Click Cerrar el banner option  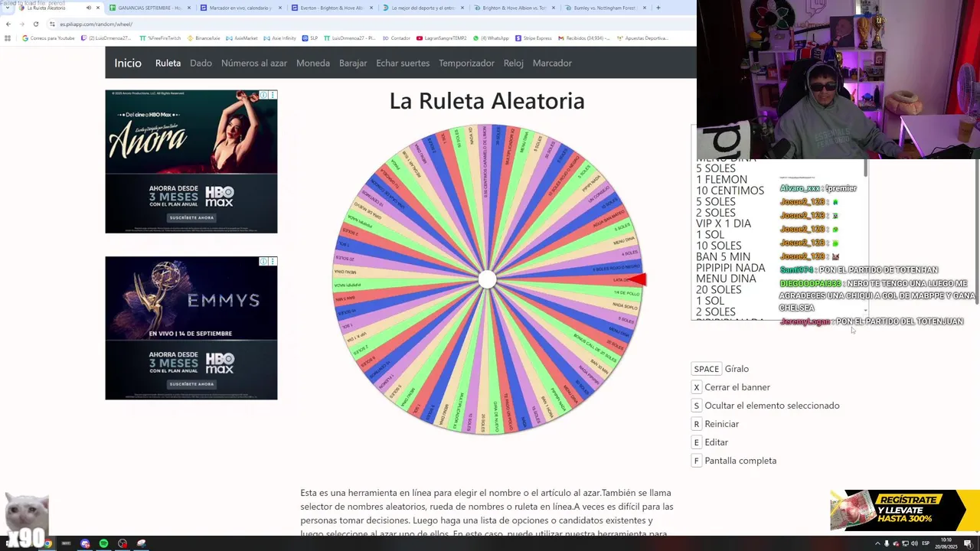[737, 387]
